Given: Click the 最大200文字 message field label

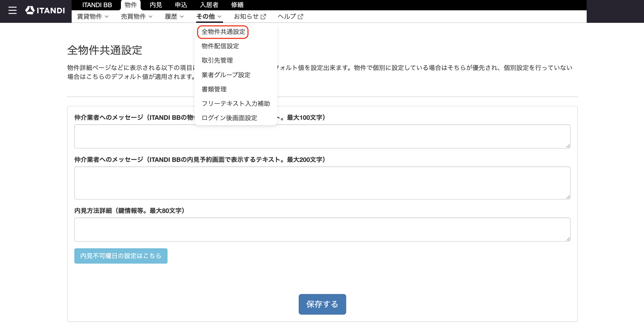Looking at the screenshot, I should click(x=200, y=159).
